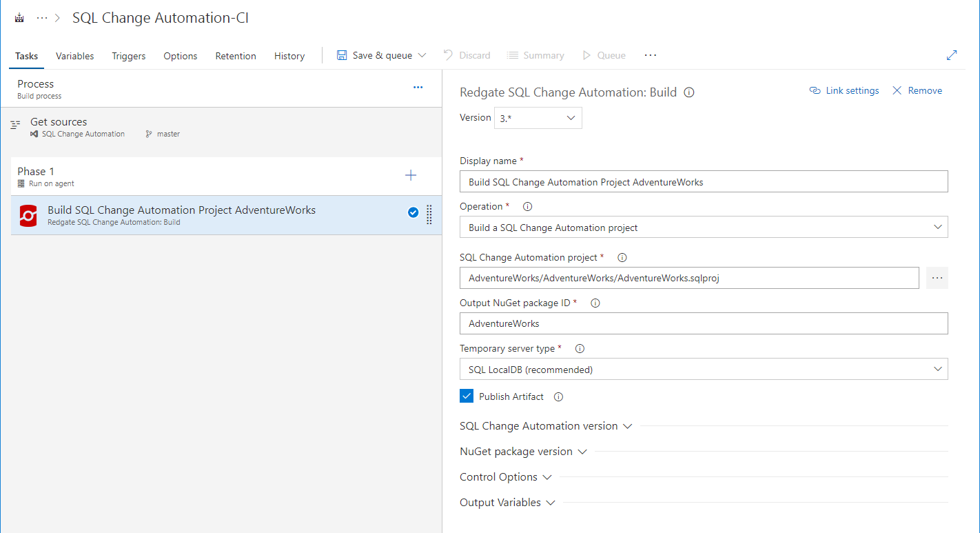Click the info icon next to Temporary server type
The height and width of the screenshot is (533, 980).
pos(580,349)
